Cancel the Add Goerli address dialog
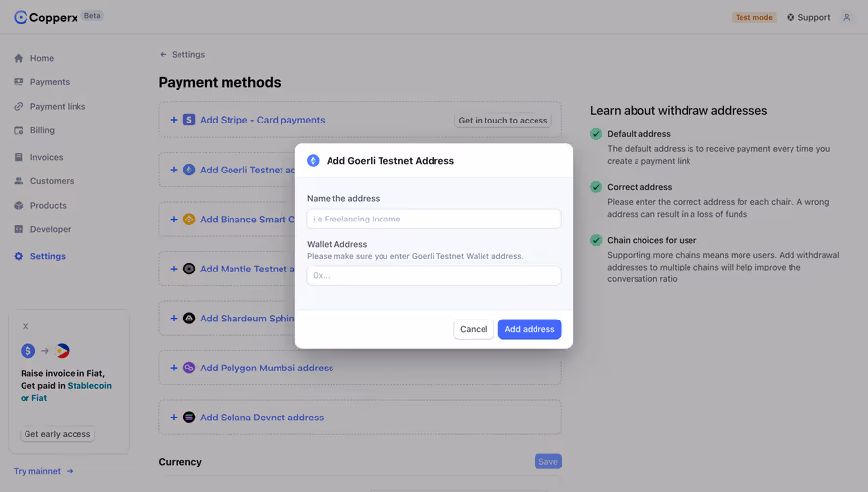This screenshot has height=492, width=868. (x=474, y=329)
